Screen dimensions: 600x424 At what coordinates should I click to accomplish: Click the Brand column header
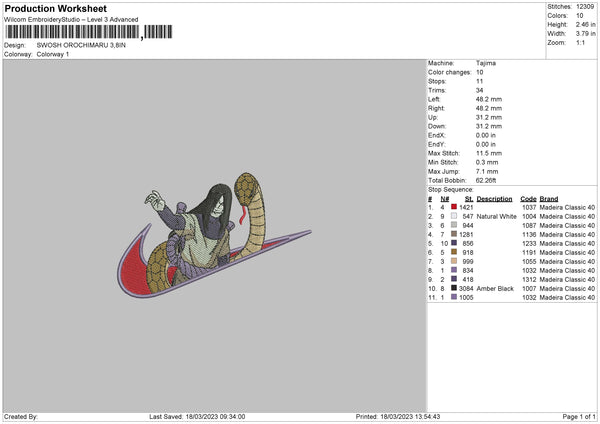point(549,199)
